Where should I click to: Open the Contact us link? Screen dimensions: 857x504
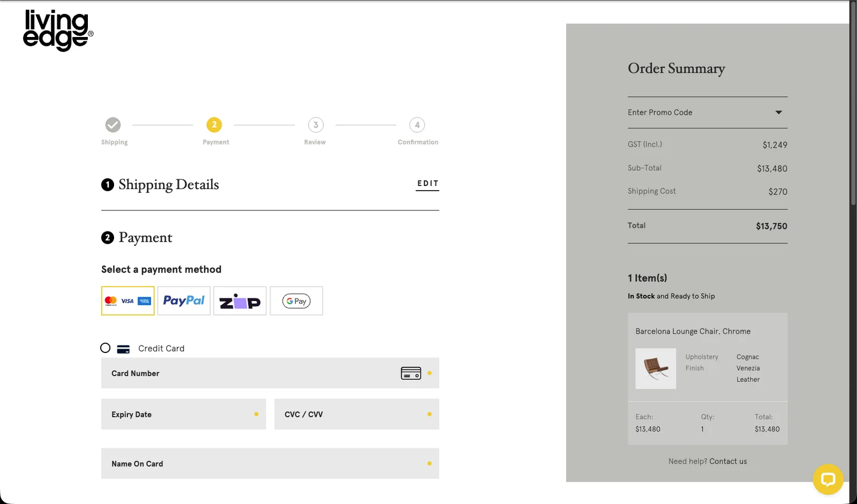point(728,461)
